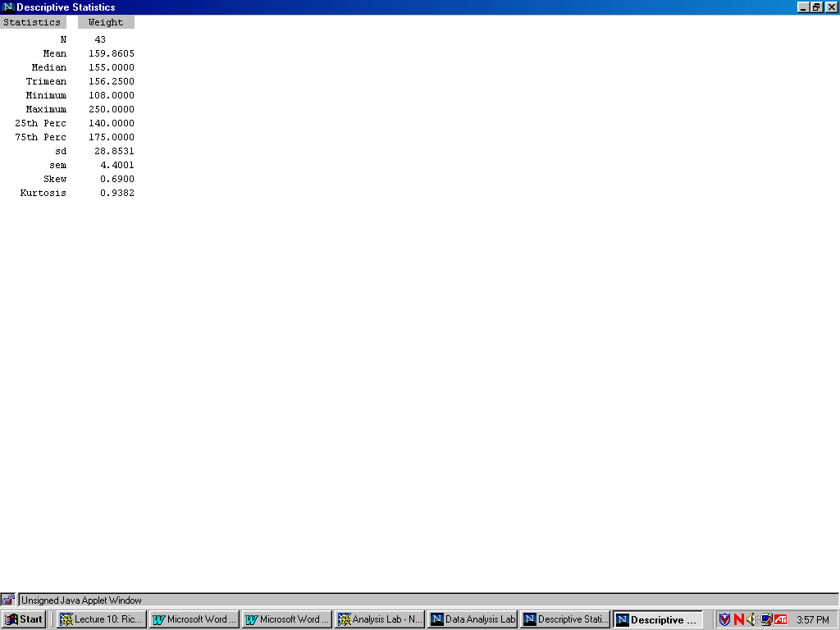Viewport: 840px width, 630px height.
Task: Click the Statistics column header
Action: [x=32, y=22]
